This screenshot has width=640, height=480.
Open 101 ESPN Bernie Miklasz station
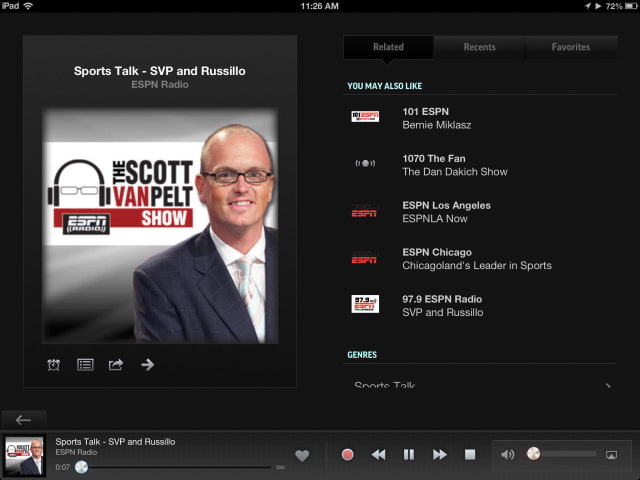coord(480,118)
